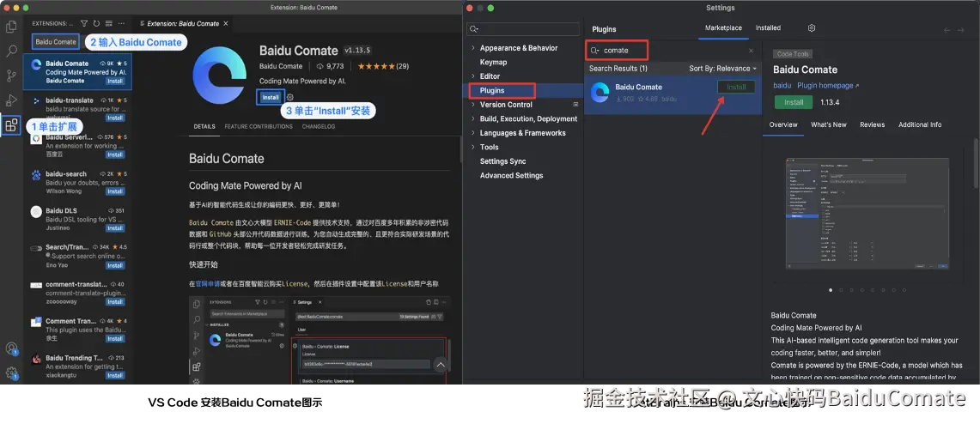Open the baidu vendor link

tap(782, 86)
